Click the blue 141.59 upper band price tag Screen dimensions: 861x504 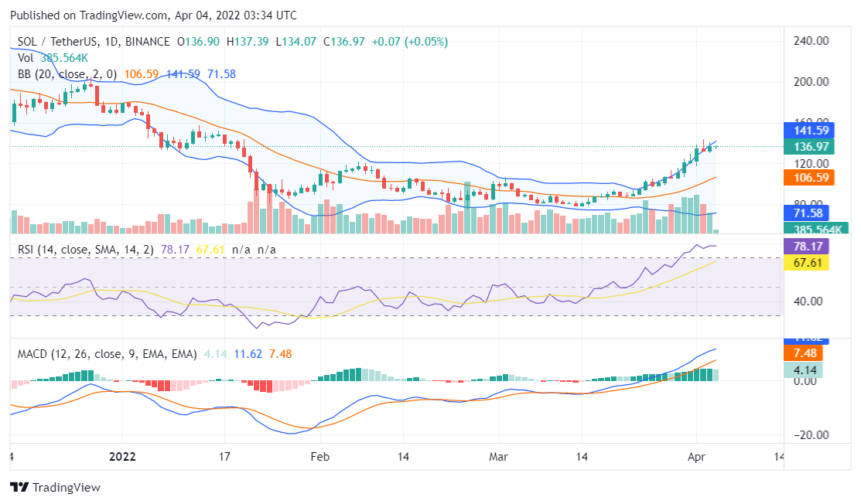(806, 131)
